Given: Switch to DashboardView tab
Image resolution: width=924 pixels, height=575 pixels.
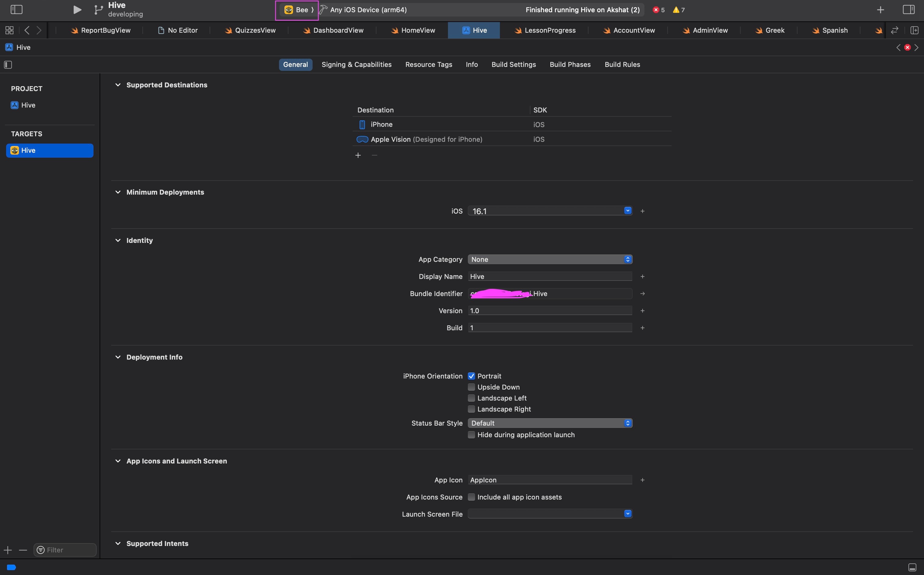Looking at the screenshot, I should tap(333, 31).
